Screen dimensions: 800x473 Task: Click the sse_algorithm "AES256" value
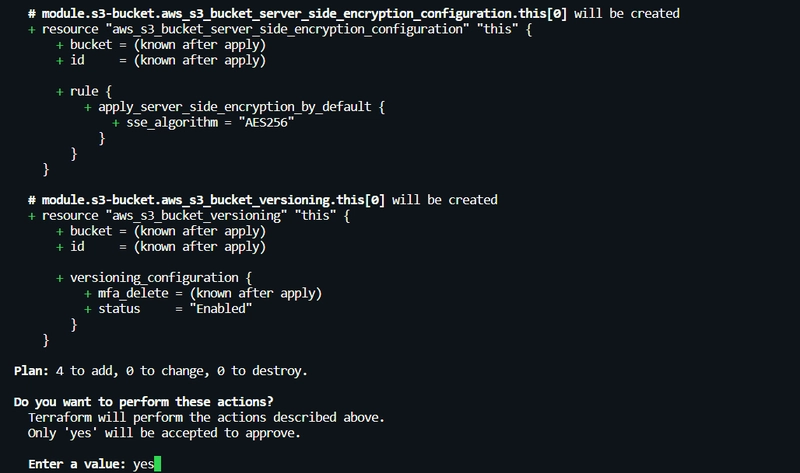point(266,122)
